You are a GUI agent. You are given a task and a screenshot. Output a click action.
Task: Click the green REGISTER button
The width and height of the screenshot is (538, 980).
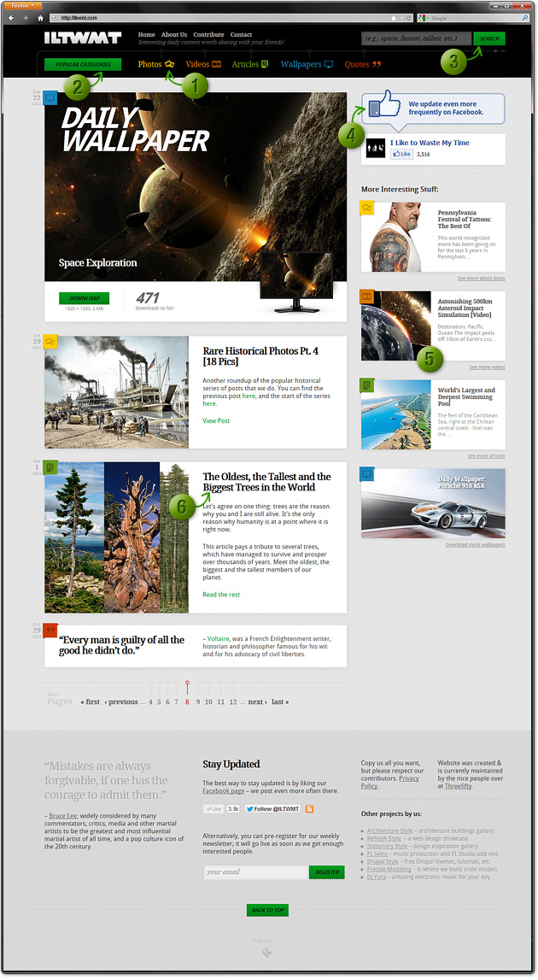(x=327, y=871)
